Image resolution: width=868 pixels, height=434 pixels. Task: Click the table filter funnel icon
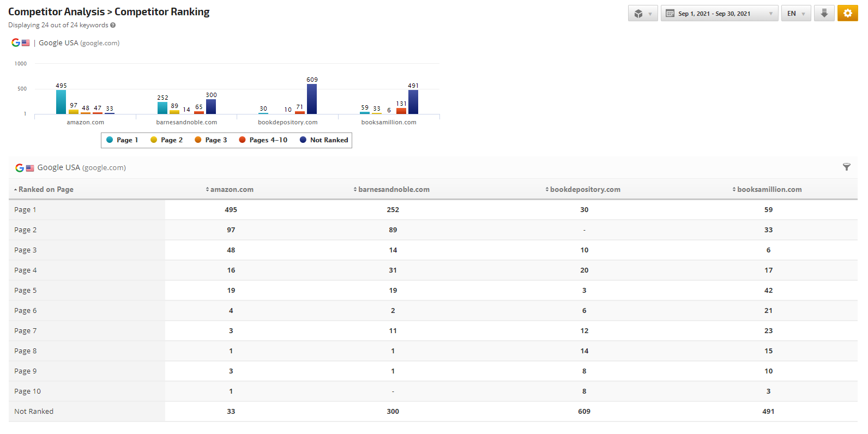point(846,167)
